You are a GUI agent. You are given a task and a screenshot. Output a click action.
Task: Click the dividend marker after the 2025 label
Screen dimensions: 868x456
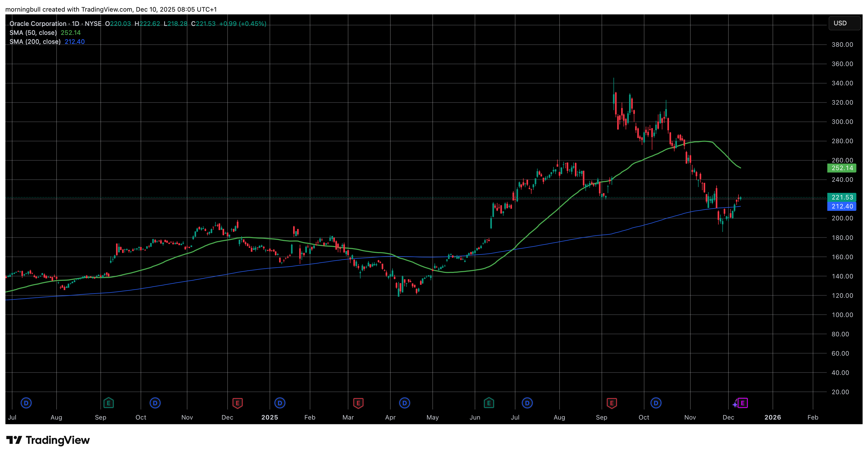pos(280,403)
